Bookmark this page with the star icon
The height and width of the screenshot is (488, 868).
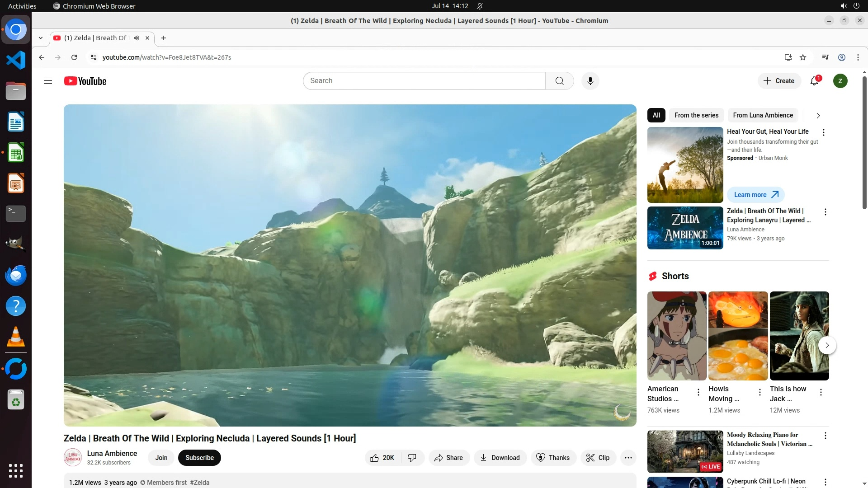pyautogui.click(x=803, y=57)
